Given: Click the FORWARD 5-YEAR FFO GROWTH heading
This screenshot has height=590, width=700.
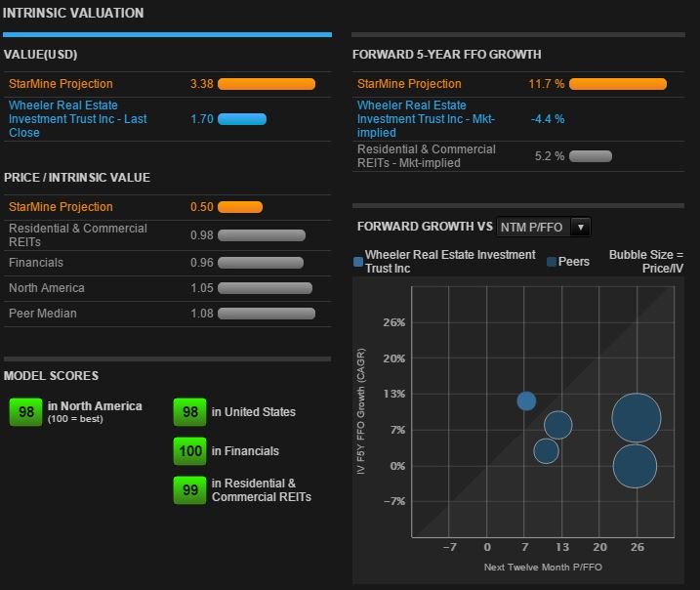Looking at the screenshot, I should pos(446,55).
